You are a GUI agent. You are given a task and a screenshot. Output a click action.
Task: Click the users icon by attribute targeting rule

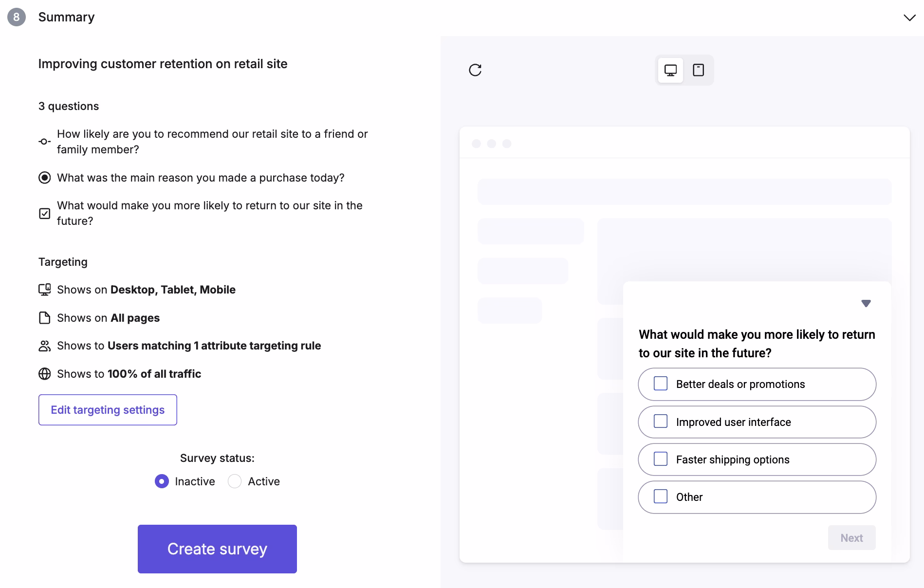click(44, 346)
